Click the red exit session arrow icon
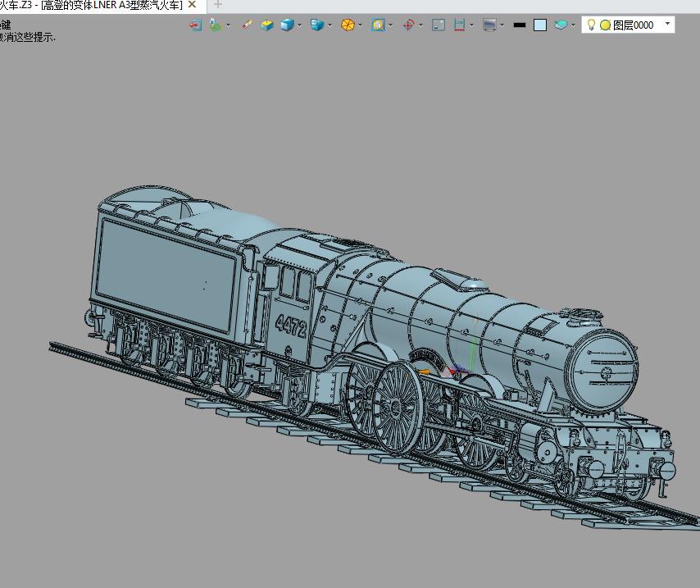Screen dimensions: 700x588 [x=195, y=25]
